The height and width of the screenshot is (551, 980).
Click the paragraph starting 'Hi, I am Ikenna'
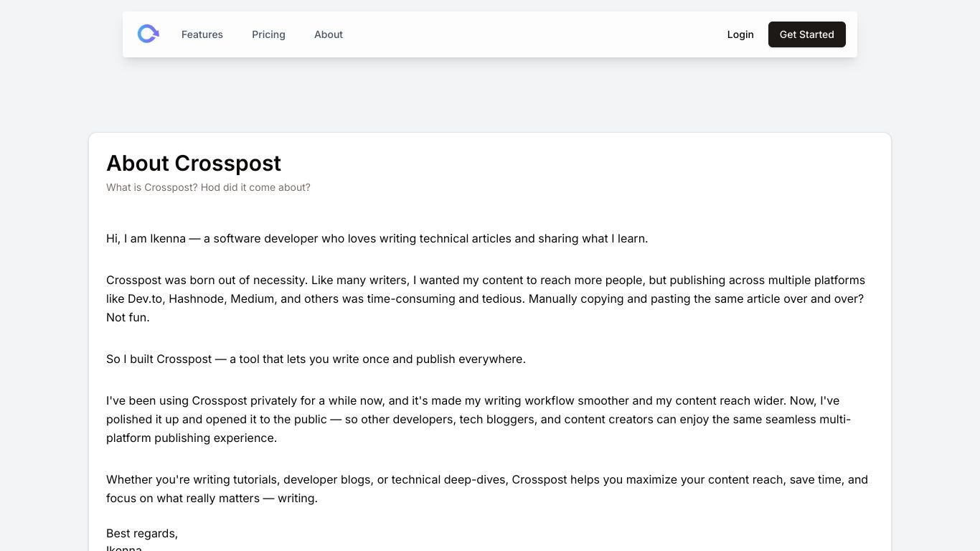pos(377,238)
